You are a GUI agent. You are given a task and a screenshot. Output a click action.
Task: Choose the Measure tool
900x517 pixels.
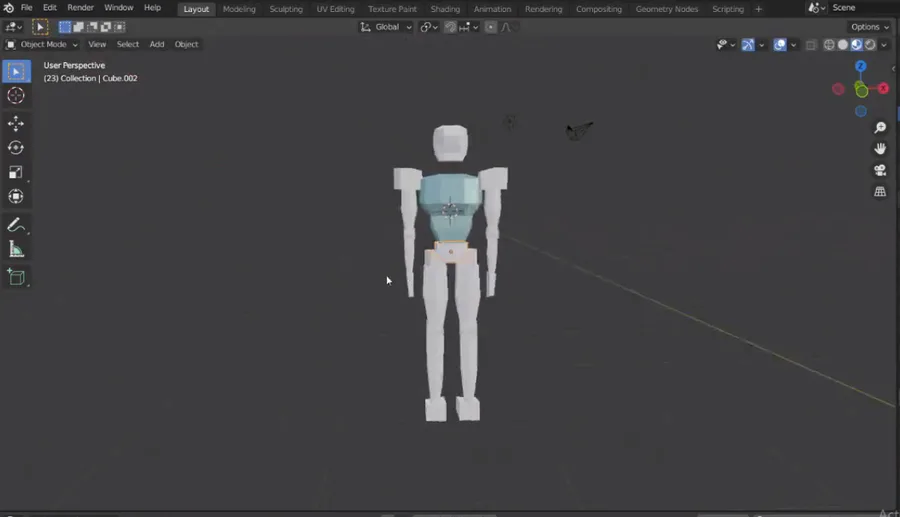pos(16,249)
